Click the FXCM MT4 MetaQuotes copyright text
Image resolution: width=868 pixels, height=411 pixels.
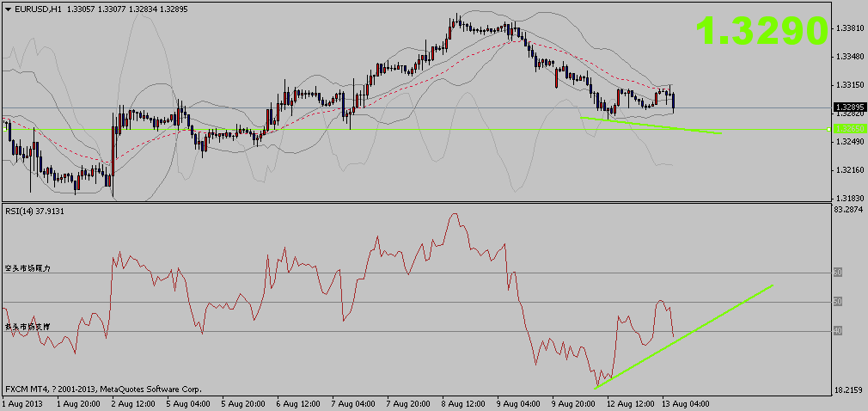(103, 390)
